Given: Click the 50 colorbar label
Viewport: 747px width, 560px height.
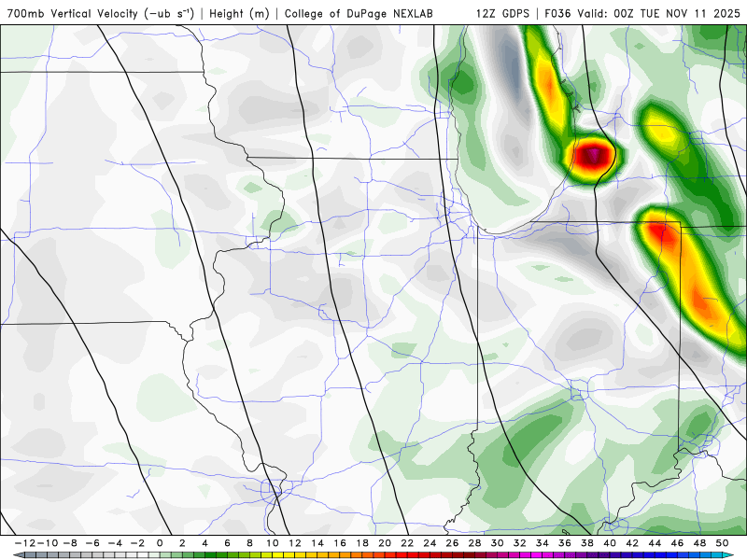Looking at the screenshot, I should pos(722,543).
